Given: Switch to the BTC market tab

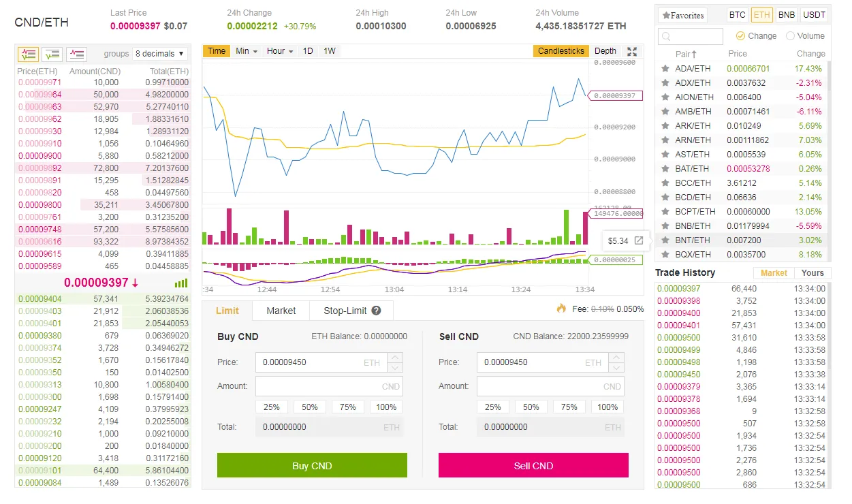Looking at the screenshot, I should (x=737, y=15).
